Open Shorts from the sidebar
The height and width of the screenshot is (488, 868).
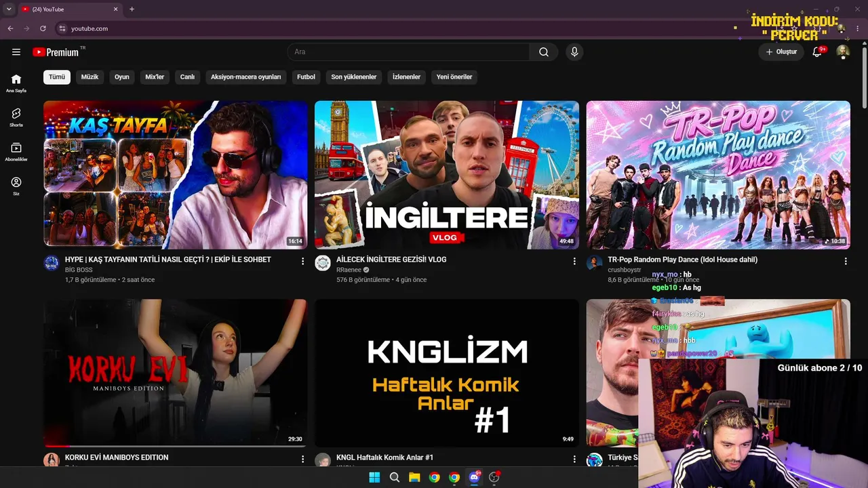pos(16,117)
